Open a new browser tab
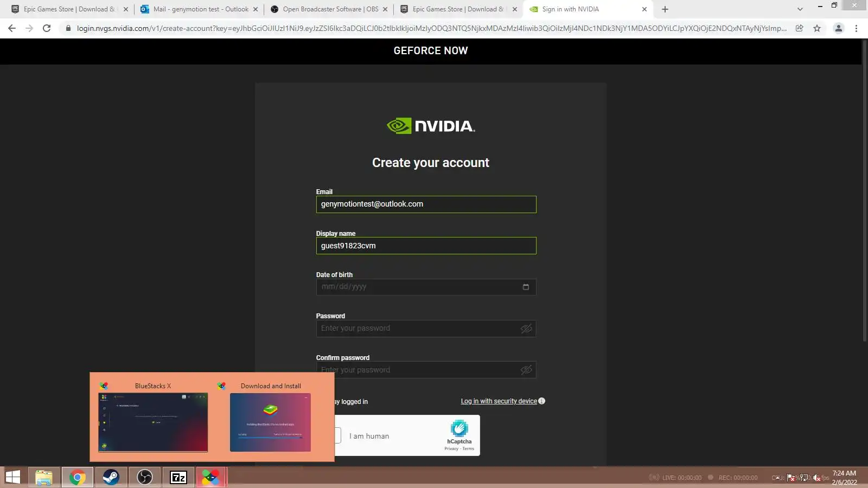 point(665,9)
